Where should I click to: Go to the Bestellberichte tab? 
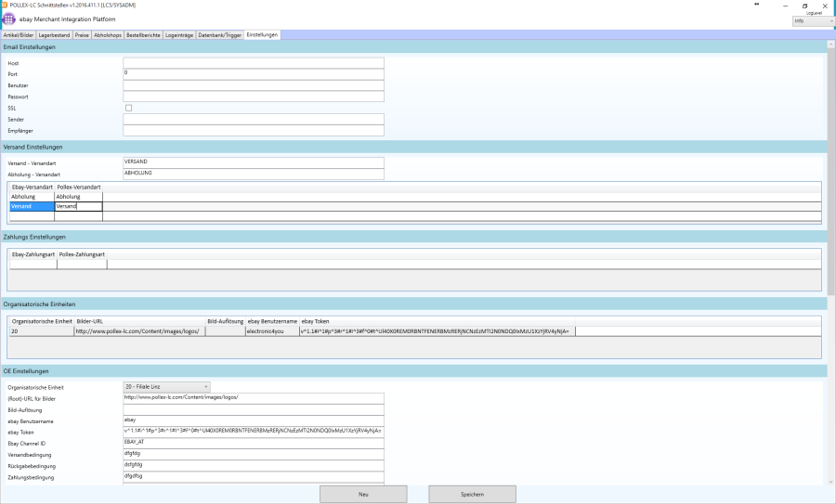click(144, 34)
